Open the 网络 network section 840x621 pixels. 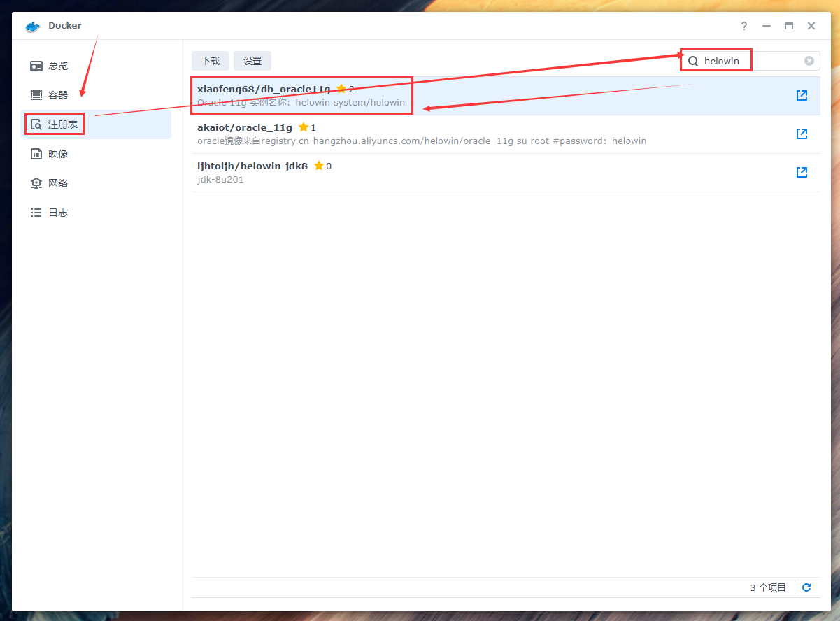(57, 183)
